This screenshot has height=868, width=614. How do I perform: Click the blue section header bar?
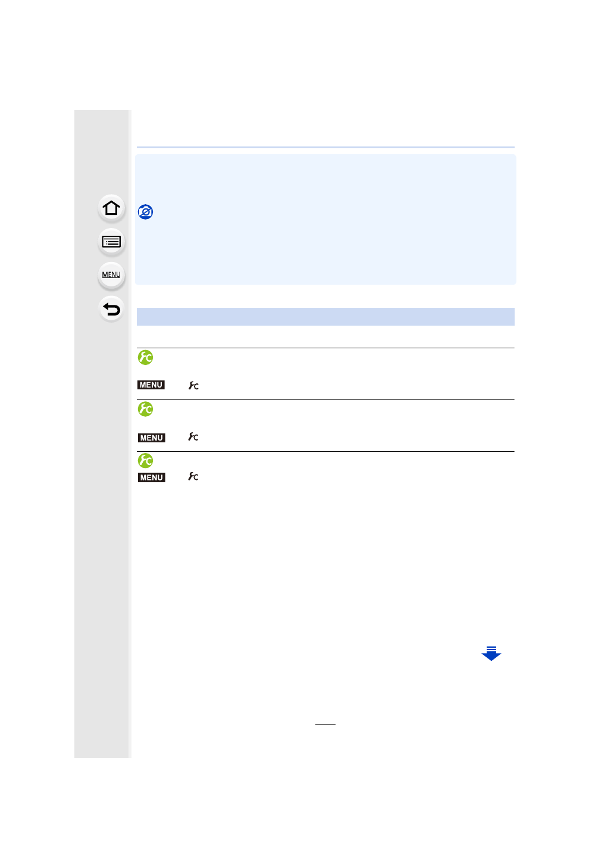click(x=325, y=317)
